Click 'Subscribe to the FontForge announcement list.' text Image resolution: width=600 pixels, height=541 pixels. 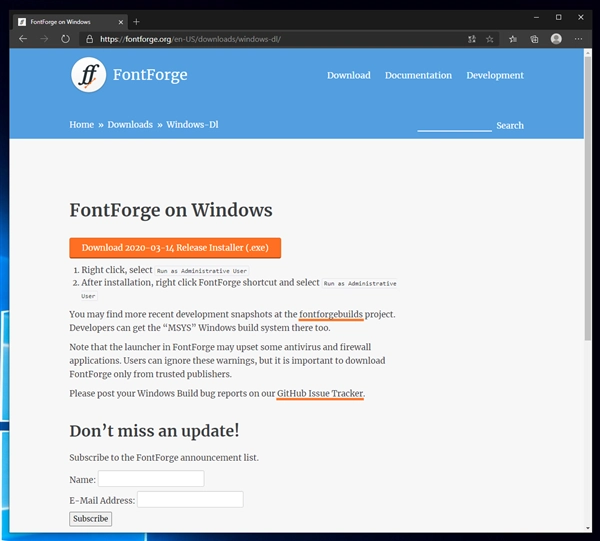(x=164, y=458)
